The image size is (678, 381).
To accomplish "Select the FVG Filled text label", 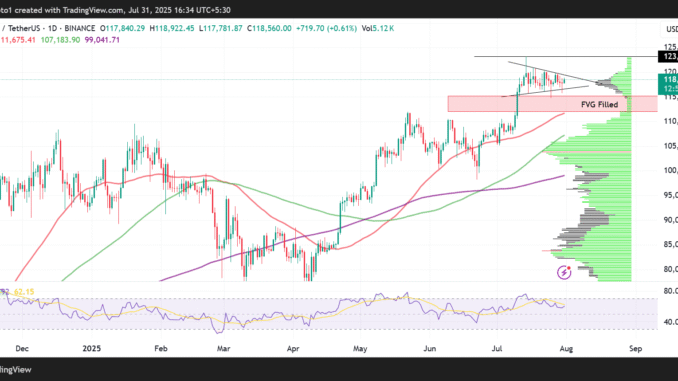I will (x=599, y=104).
